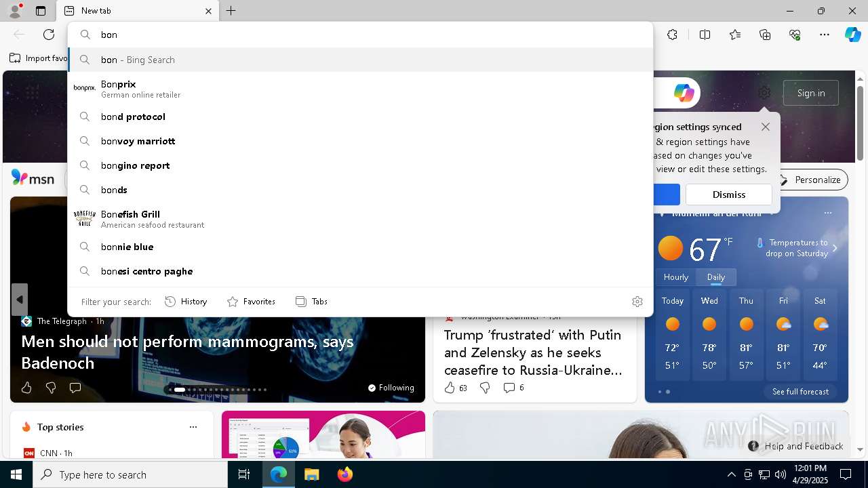This screenshot has width=868, height=488.
Task: Open File Explorer from taskbar
Action: [311, 474]
